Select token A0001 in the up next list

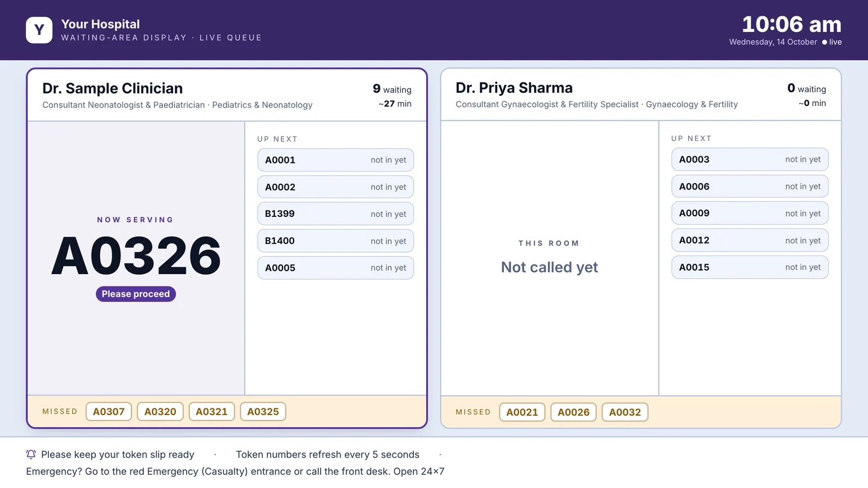[336, 160]
